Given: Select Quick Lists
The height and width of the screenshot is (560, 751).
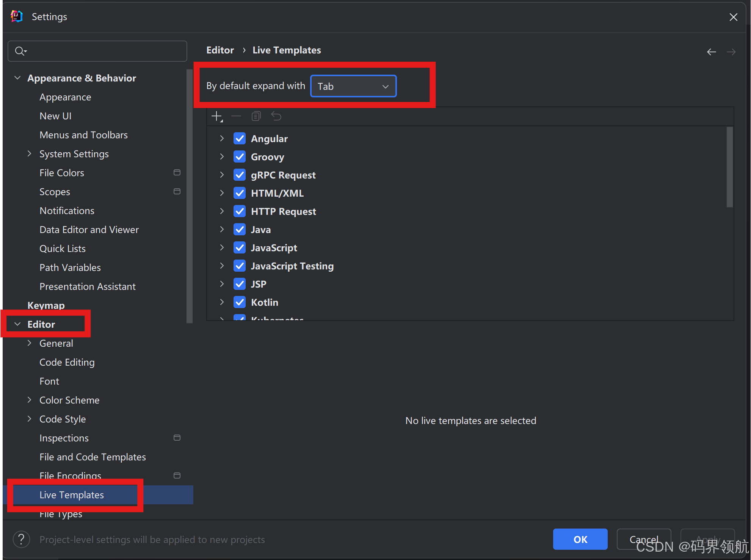Looking at the screenshot, I should (63, 249).
